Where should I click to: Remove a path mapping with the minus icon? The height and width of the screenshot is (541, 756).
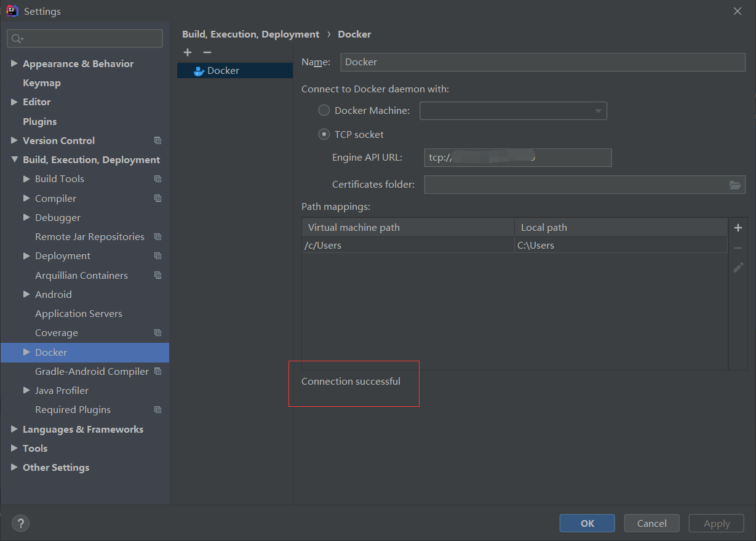[738, 247]
